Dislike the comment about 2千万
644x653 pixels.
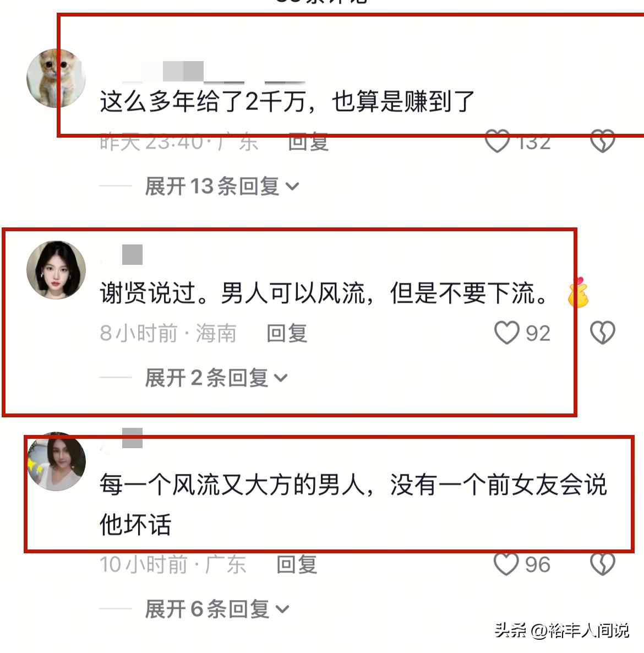(602, 141)
